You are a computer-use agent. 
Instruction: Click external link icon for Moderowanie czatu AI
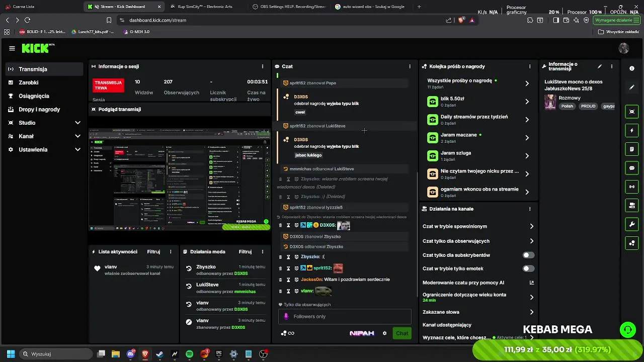click(531, 283)
